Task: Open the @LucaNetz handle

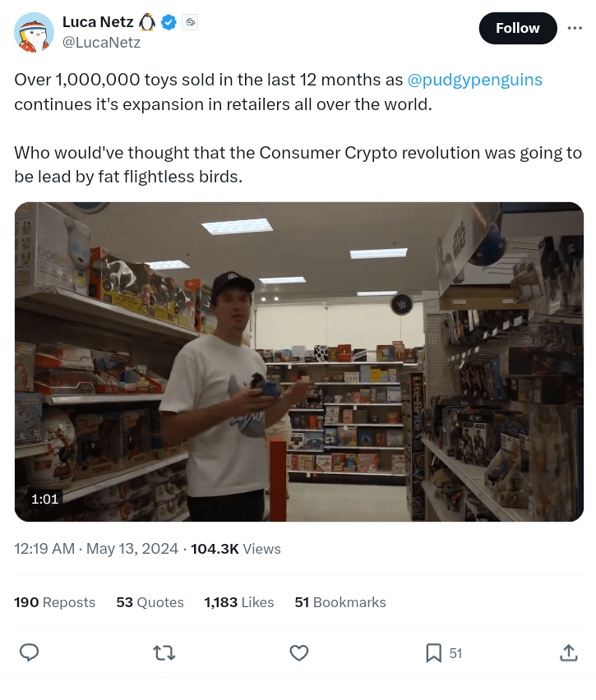Action: pyautogui.click(x=101, y=43)
